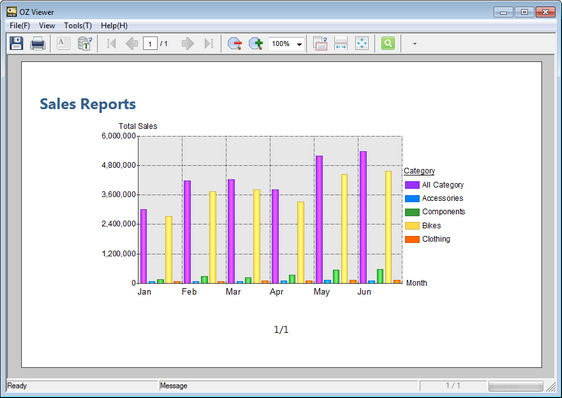Image resolution: width=562 pixels, height=398 pixels.
Task: Click the zoom out magnifier icon
Action: 235,44
